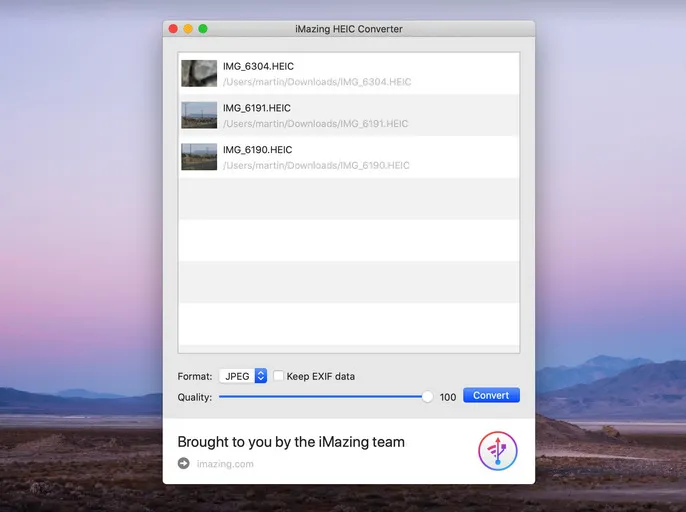Maximize window with the green button
Image resolution: width=686 pixels, height=512 pixels.
point(203,29)
